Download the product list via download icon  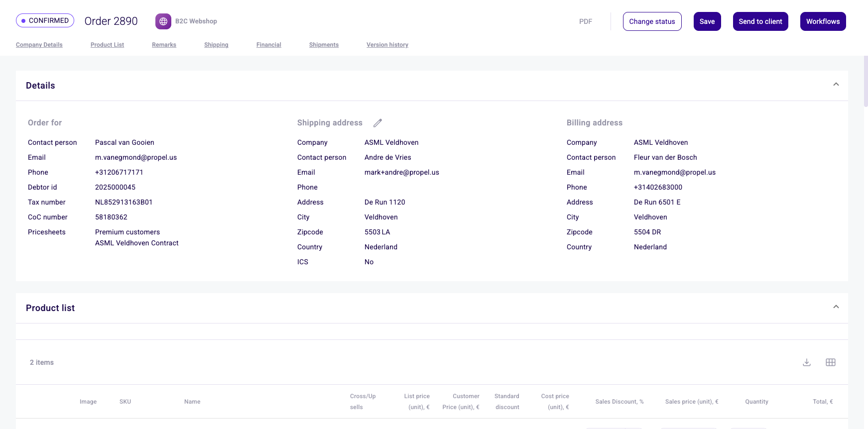[807, 362]
